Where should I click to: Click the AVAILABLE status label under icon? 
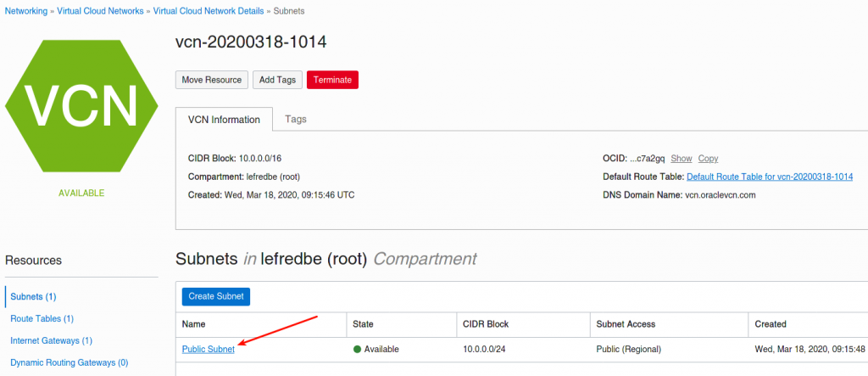point(81,194)
